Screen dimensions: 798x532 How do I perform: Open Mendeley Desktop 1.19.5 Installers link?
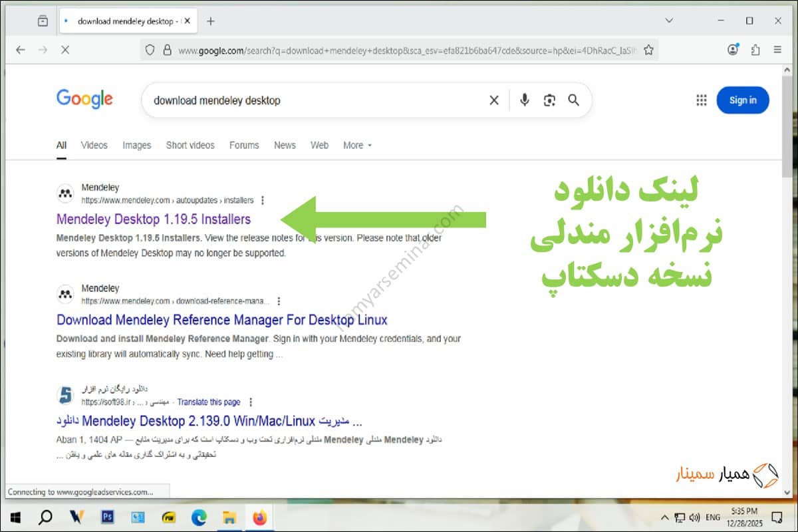[154, 219]
